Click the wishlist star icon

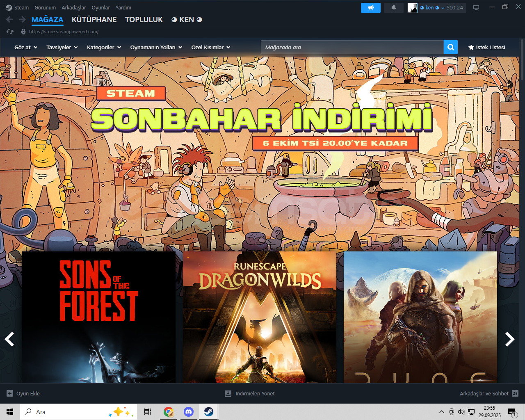[x=471, y=48]
